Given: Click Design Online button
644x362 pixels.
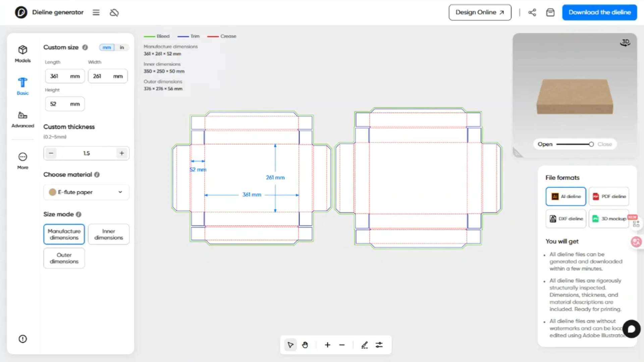Looking at the screenshot, I should [x=480, y=12].
